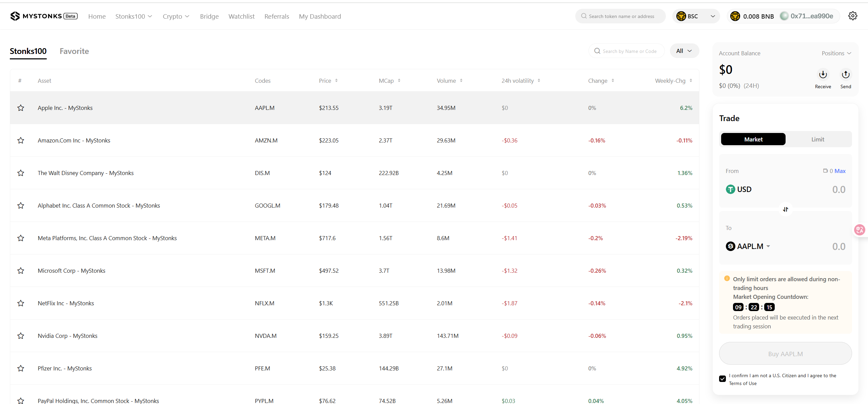Select Stonks100 tab

pos(28,51)
